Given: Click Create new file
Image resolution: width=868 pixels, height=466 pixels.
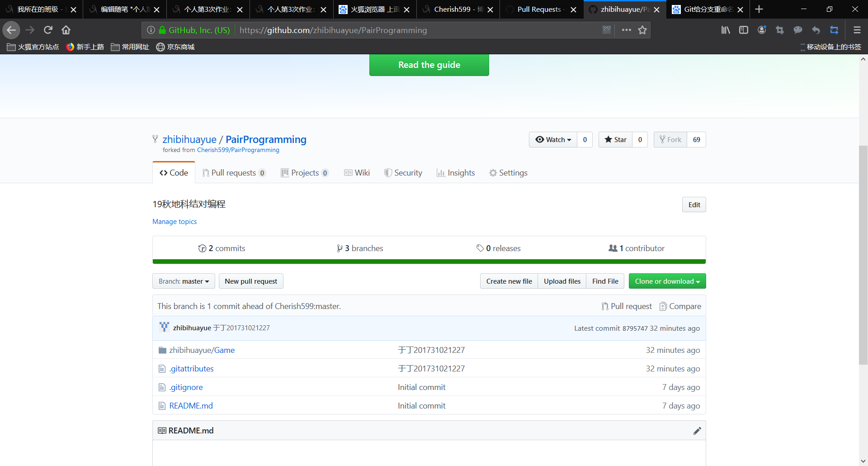Looking at the screenshot, I should pyautogui.click(x=509, y=281).
